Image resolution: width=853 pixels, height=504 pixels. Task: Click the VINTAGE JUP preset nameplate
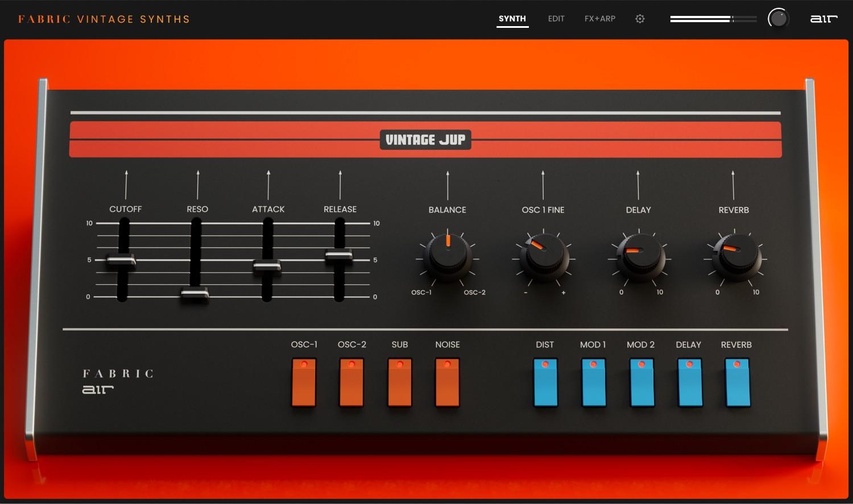[426, 139]
